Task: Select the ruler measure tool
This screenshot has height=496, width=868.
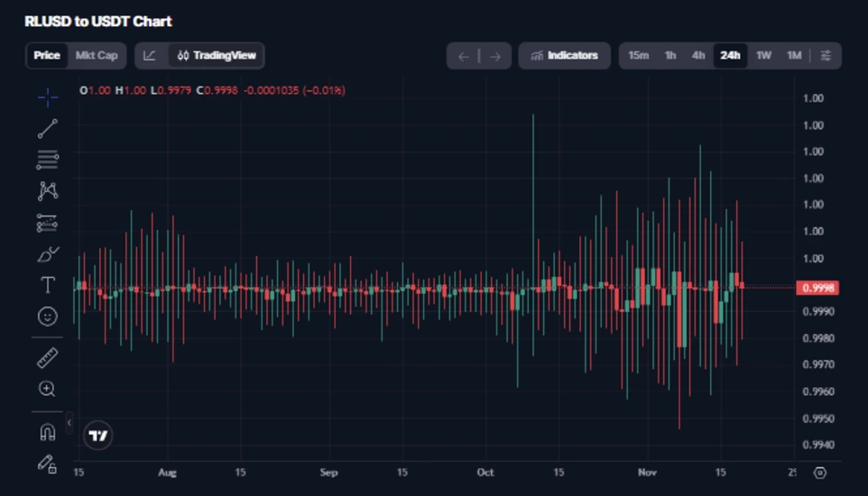Action: point(48,358)
